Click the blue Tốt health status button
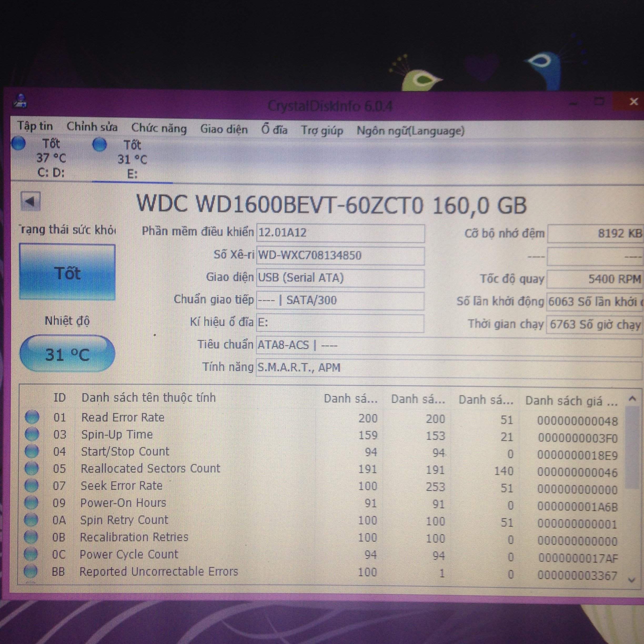Viewport: 644px width, 644px height. pos(67,273)
